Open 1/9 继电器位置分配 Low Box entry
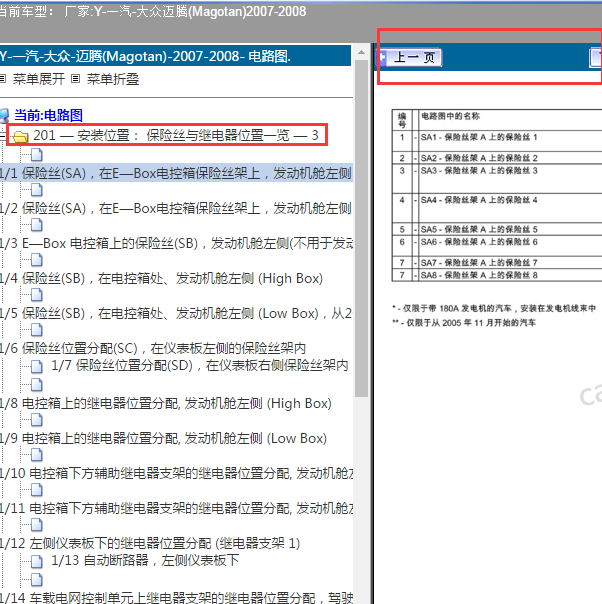The width and height of the screenshot is (602, 604). 163,438
